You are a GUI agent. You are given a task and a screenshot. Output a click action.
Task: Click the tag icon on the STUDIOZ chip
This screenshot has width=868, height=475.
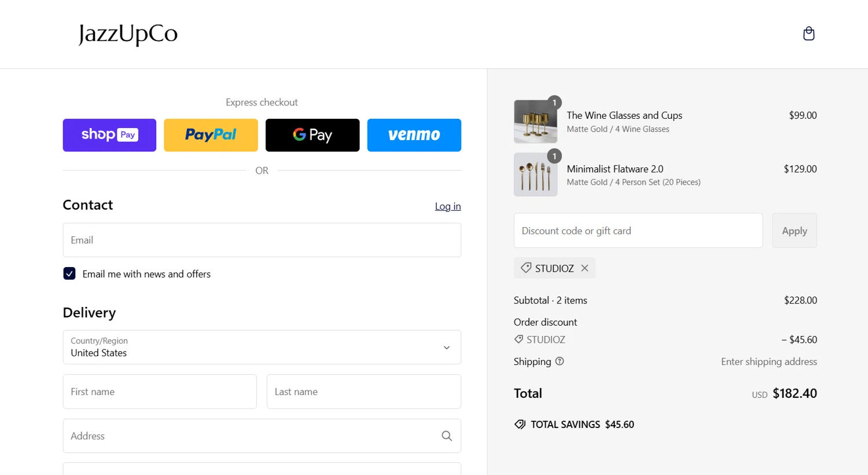pyautogui.click(x=526, y=268)
